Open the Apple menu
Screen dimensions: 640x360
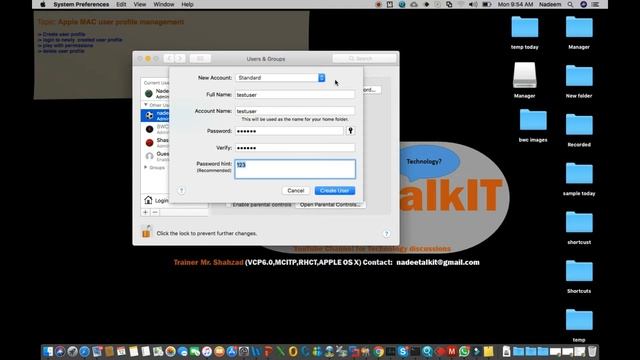43,4
